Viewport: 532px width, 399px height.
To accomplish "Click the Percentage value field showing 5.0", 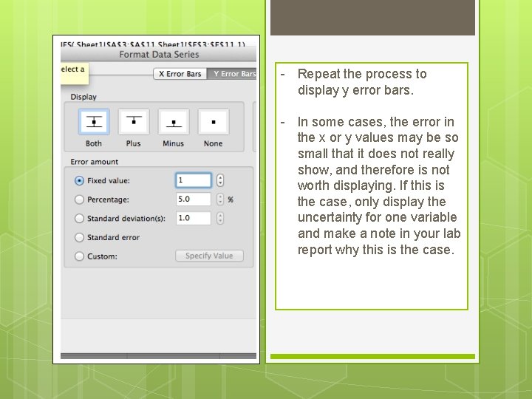I will point(194,199).
